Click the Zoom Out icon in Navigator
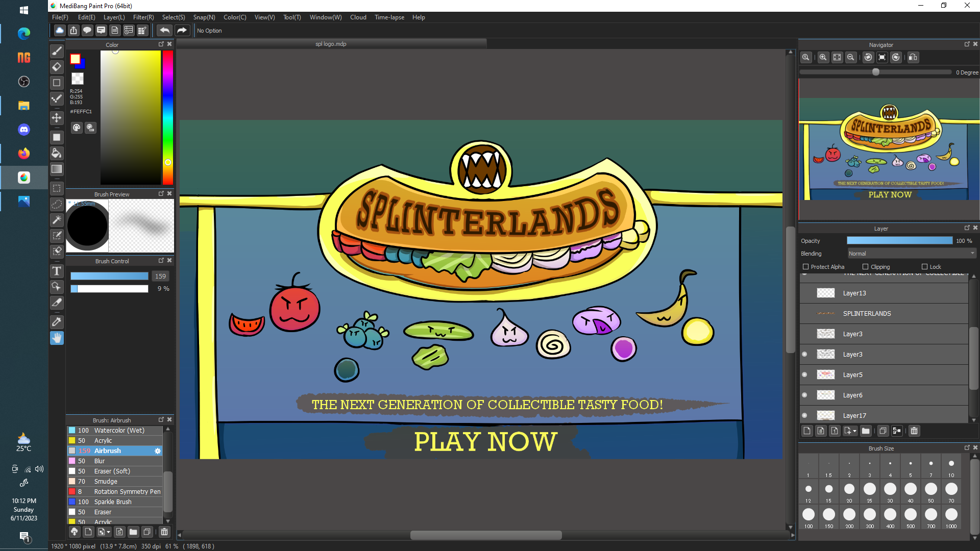Screen dimensions: 980x551 (850, 58)
